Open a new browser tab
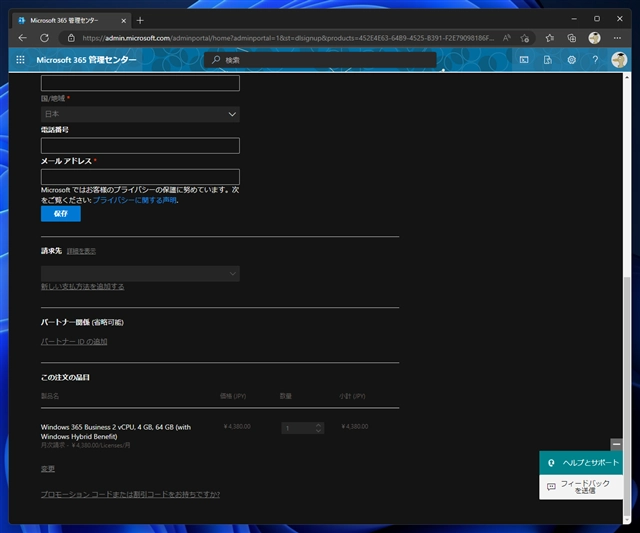Viewport: 640px width, 533px height. point(140,20)
